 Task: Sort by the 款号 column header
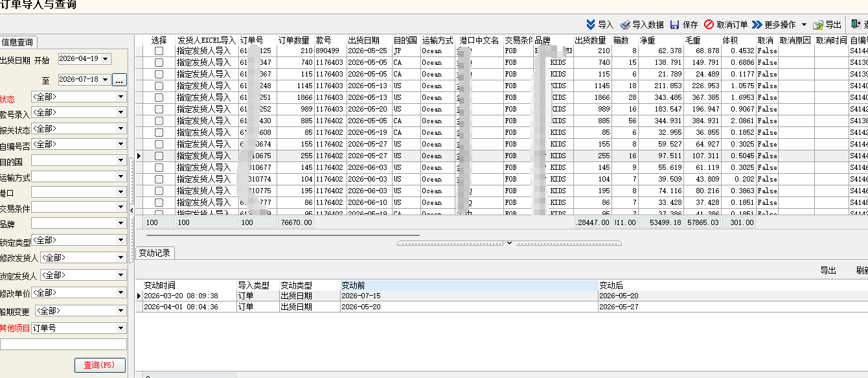click(330, 40)
